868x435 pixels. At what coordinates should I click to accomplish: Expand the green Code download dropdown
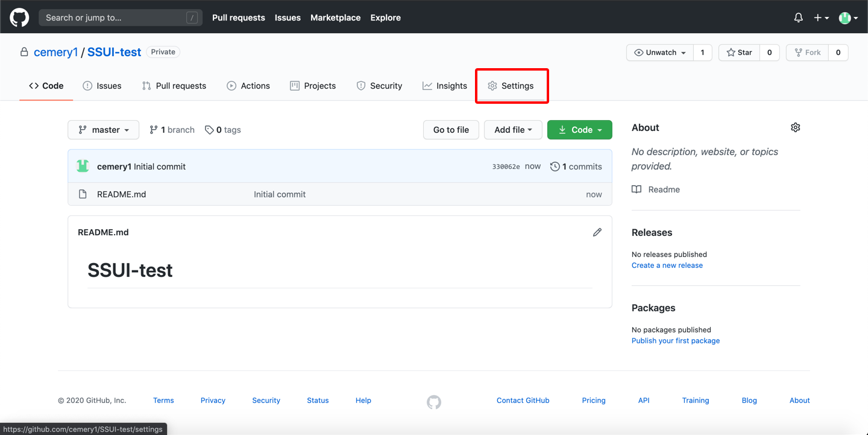coord(579,130)
